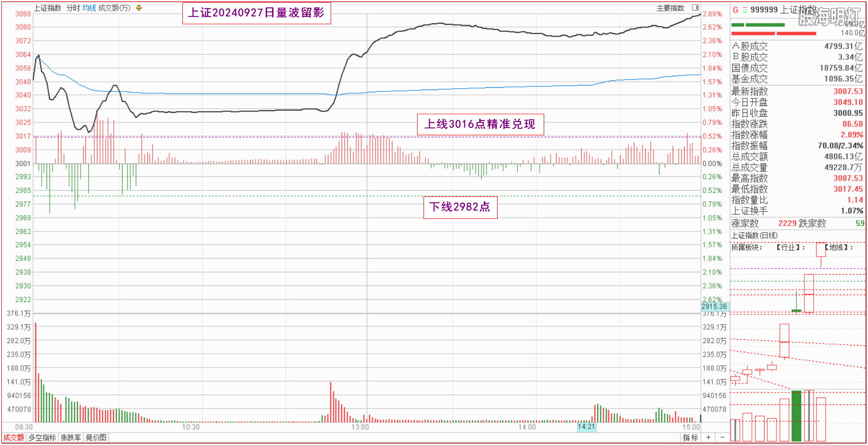This screenshot has height=445, width=868.
Task: Click the 指数振幅 value 70.08/2.34%
Action: [841, 146]
